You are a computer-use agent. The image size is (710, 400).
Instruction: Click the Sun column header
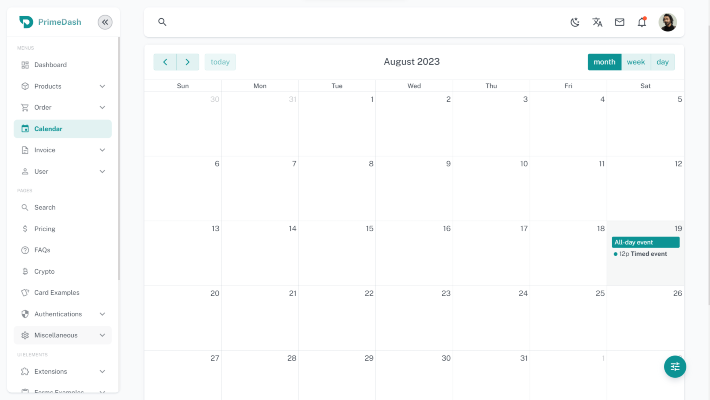[x=183, y=86]
